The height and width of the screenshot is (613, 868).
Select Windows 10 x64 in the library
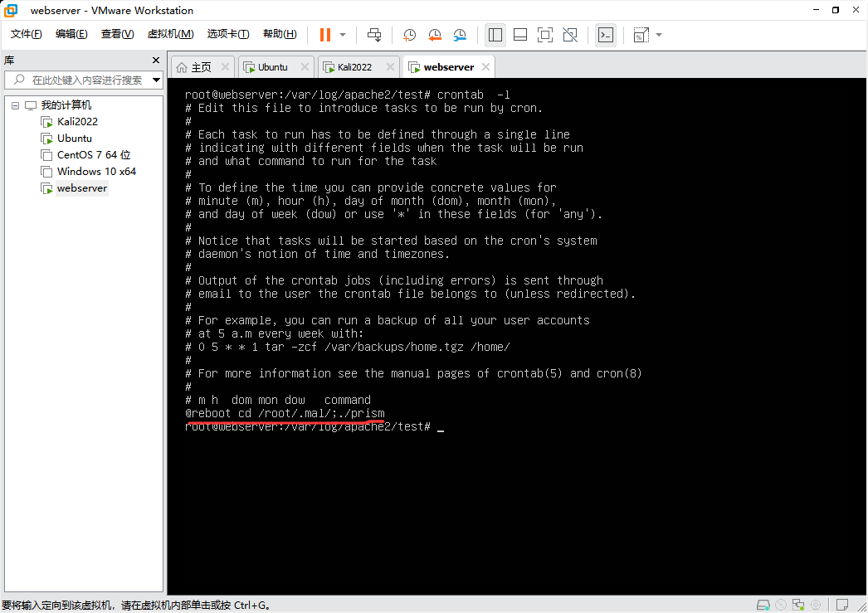96,172
